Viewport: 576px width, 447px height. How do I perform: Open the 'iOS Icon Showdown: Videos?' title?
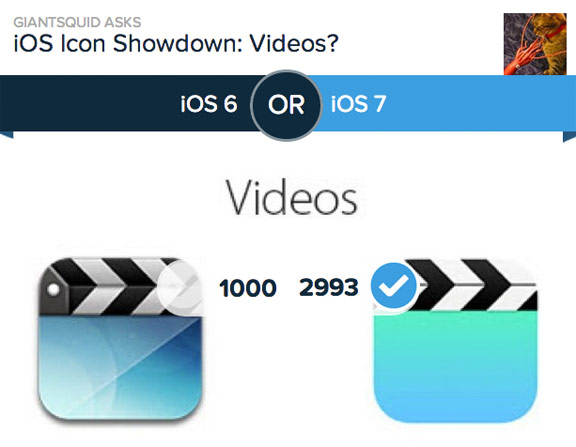click(x=176, y=44)
